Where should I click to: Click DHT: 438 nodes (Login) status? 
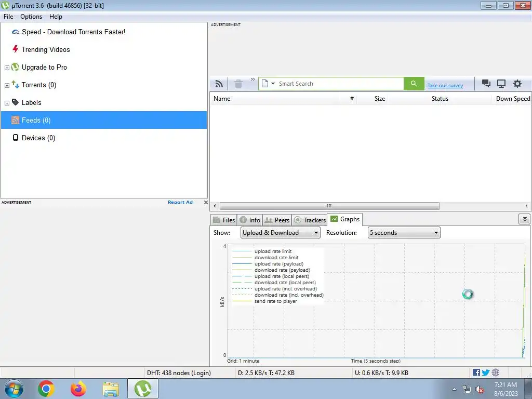coord(179,373)
